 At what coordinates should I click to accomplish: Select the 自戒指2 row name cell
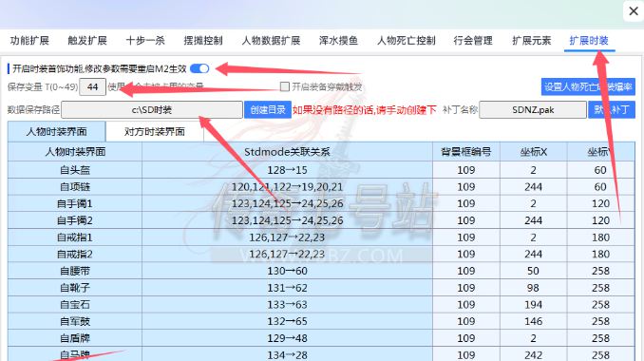[x=75, y=254]
